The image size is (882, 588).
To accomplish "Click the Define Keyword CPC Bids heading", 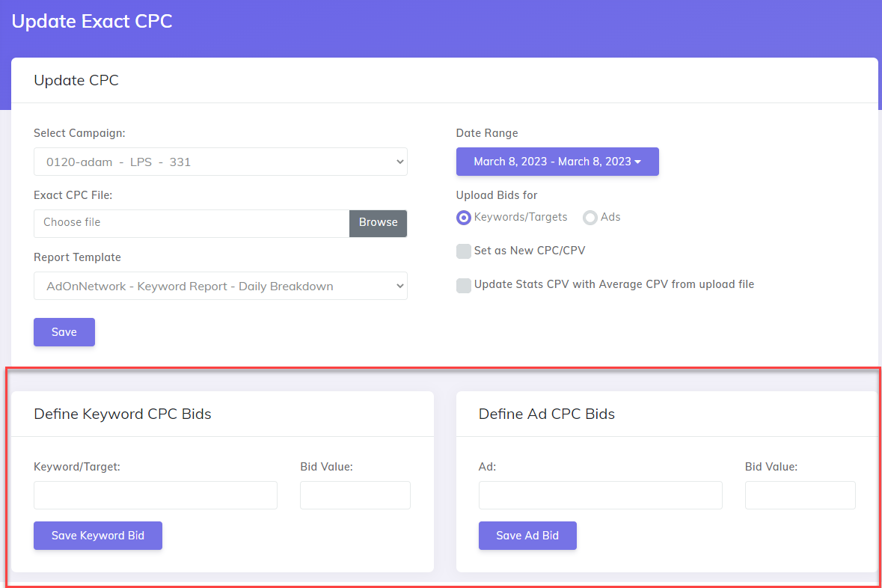I will point(122,414).
